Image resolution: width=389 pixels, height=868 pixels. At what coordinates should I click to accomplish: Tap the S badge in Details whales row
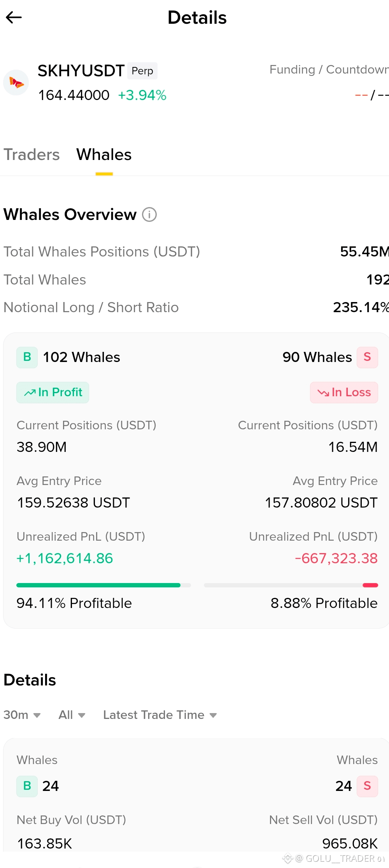(x=367, y=786)
